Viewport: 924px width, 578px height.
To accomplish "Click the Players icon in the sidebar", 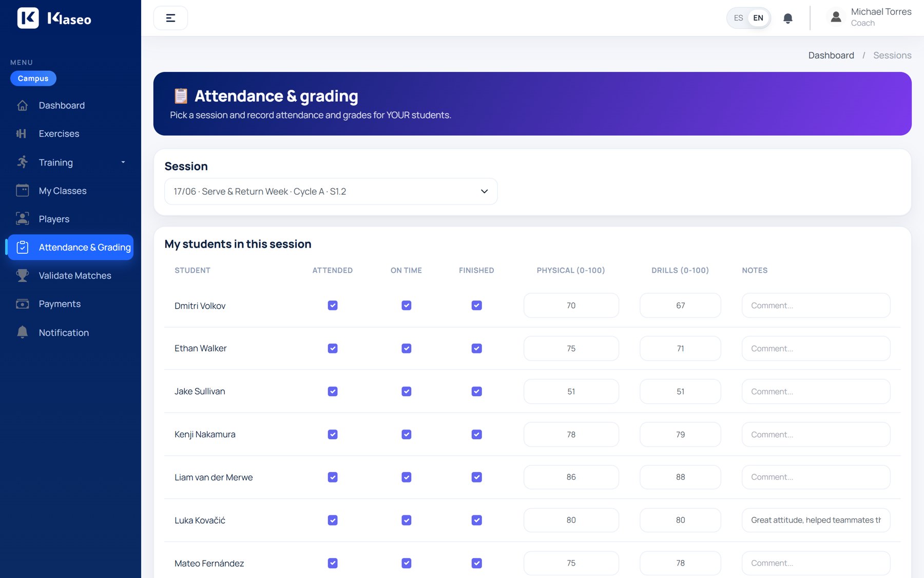I will click(22, 219).
